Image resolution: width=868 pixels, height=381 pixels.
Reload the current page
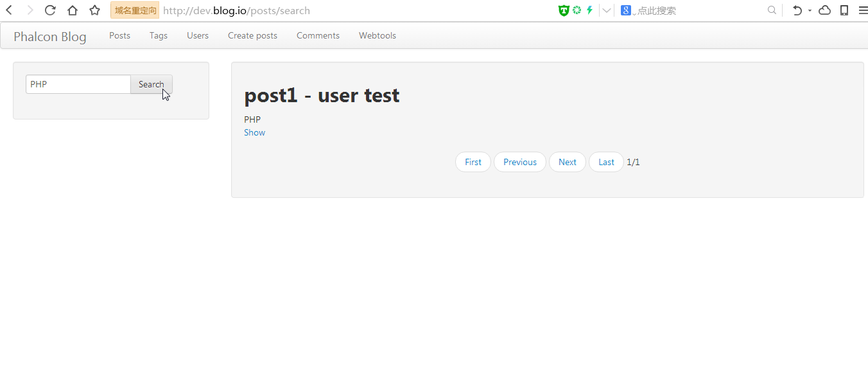50,10
